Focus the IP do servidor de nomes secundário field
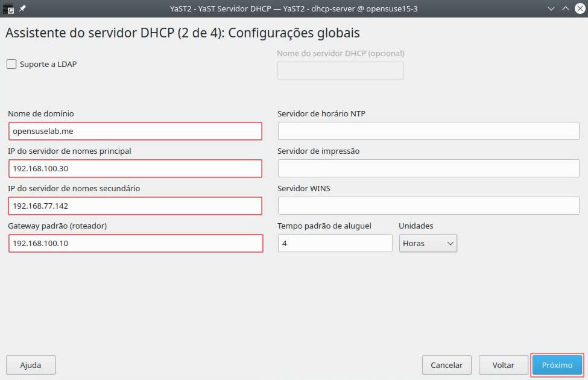Viewport: 588px width, 380px height. pos(135,206)
